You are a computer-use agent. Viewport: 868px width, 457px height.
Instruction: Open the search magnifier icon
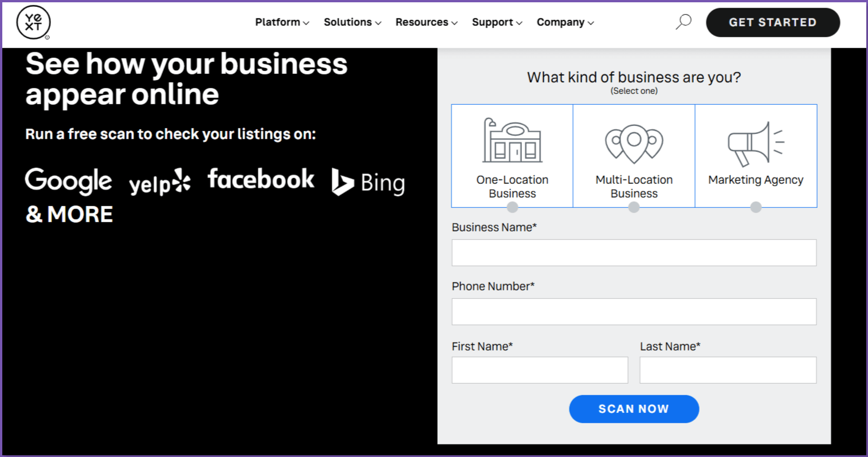pyautogui.click(x=683, y=21)
